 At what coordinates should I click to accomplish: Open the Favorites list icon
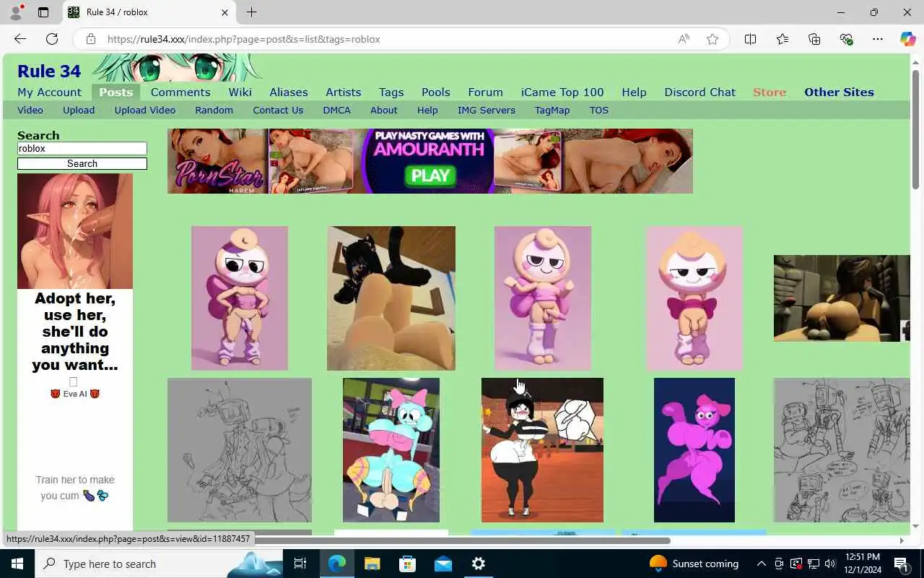coord(783,39)
